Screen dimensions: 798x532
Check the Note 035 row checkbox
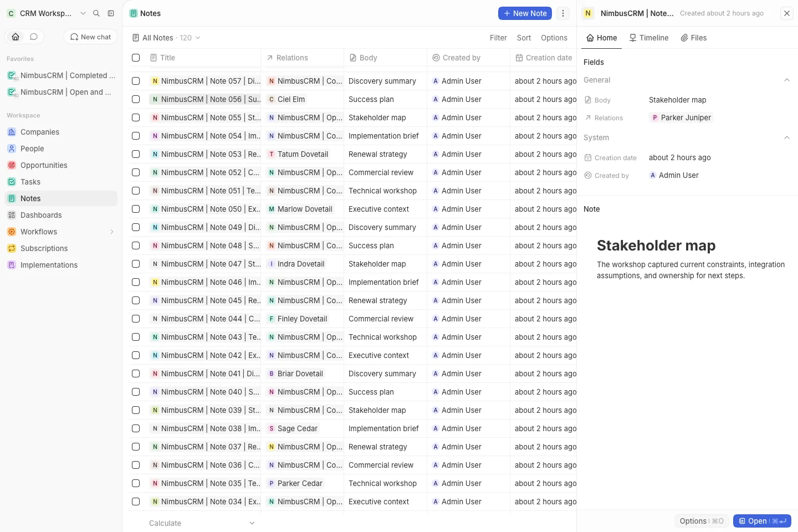136,483
